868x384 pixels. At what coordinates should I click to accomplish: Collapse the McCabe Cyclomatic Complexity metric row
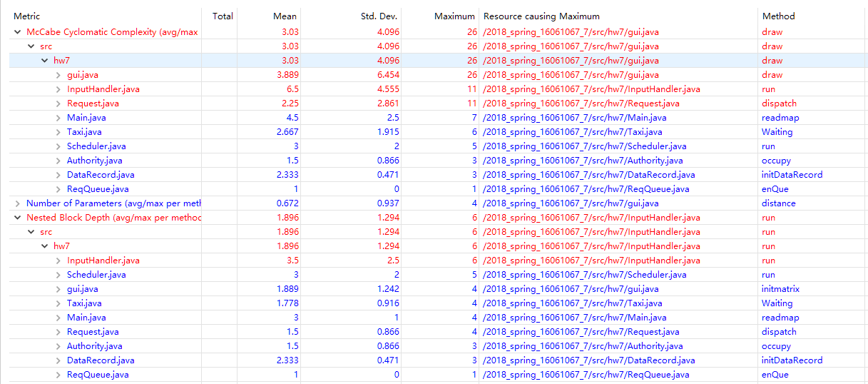click(17, 32)
